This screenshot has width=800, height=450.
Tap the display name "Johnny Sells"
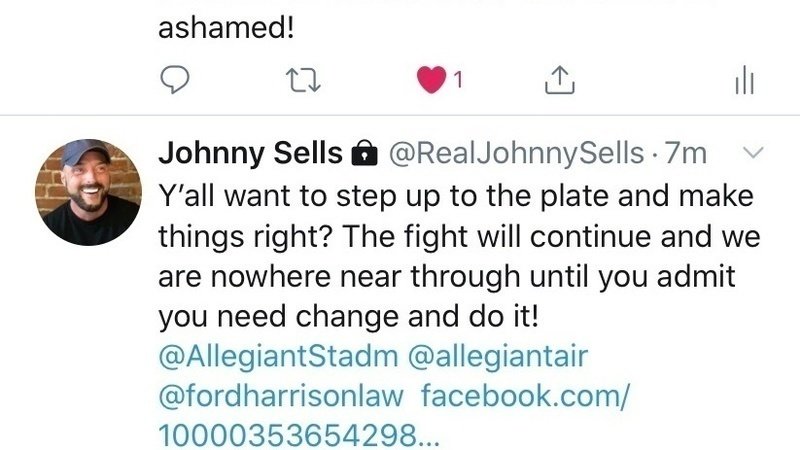point(250,153)
